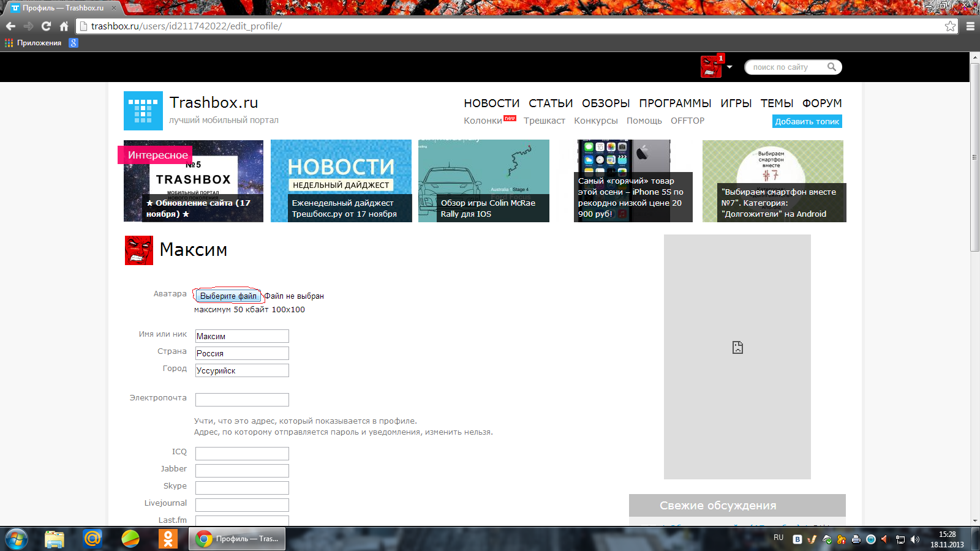980x551 pixels.
Task: Focus the ICQ field
Action: 242,454
